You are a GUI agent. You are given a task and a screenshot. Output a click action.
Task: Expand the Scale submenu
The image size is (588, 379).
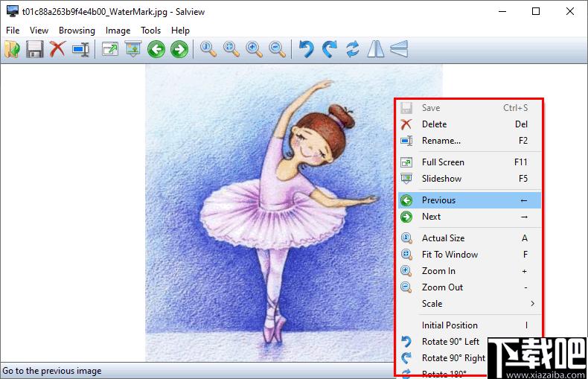(x=470, y=304)
